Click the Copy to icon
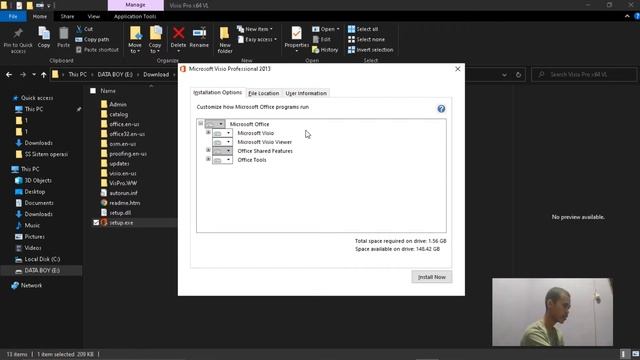 tap(155, 33)
